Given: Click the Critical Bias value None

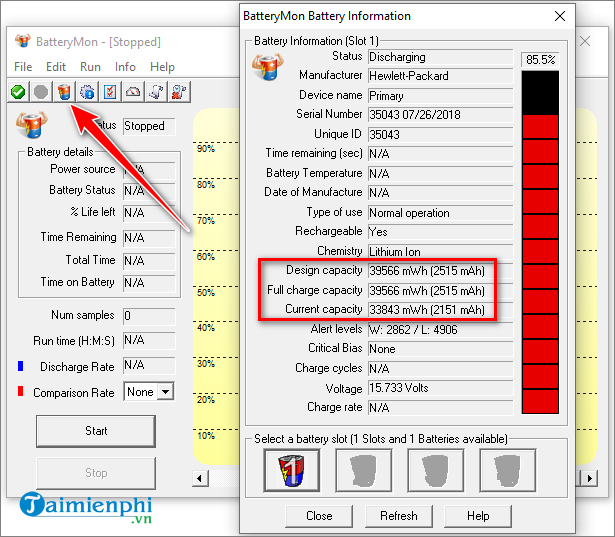Looking at the screenshot, I should coord(440,349).
